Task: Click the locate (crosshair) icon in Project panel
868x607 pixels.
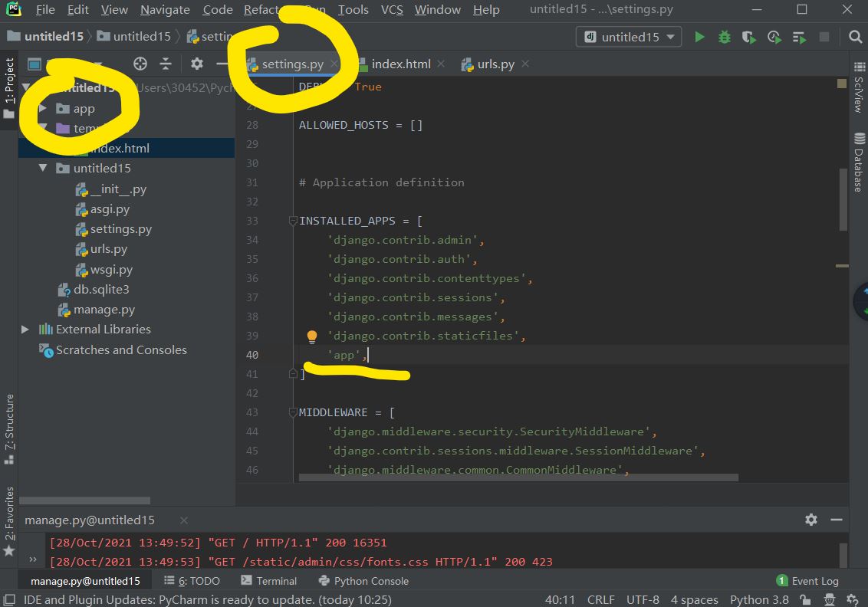Action: pyautogui.click(x=140, y=64)
